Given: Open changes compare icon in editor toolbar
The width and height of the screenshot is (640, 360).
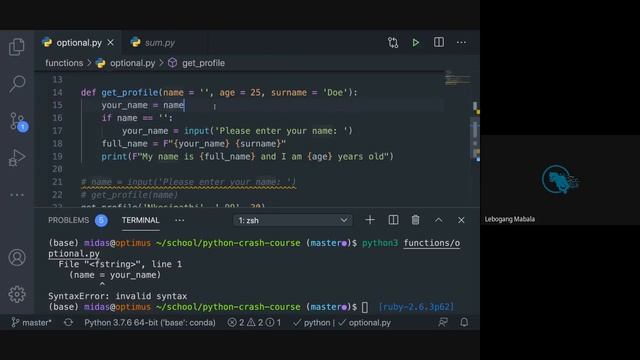Looking at the screenshot, I should click(x=393, y=42).
